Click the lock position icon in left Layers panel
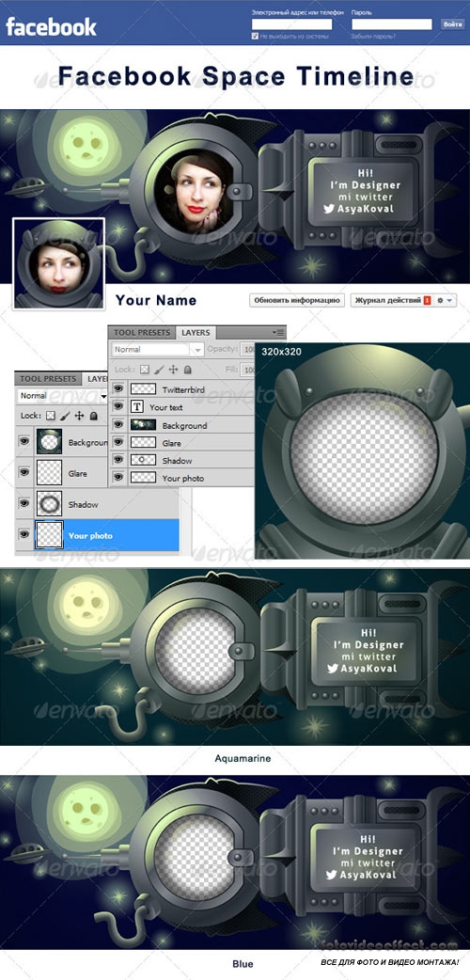Image resolution: width=470 pixels, height=980 pixels. (x=79, y=415)
